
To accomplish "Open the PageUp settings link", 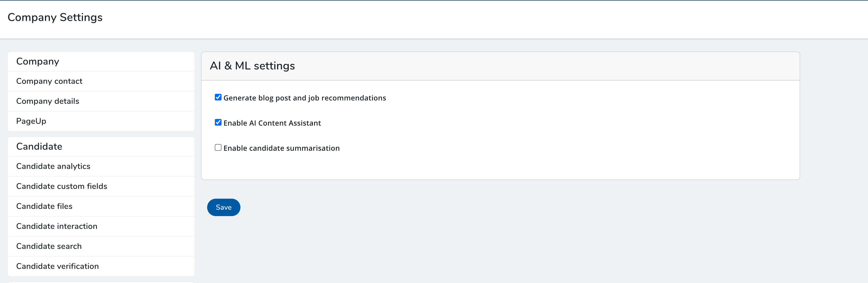I will 31,121.
